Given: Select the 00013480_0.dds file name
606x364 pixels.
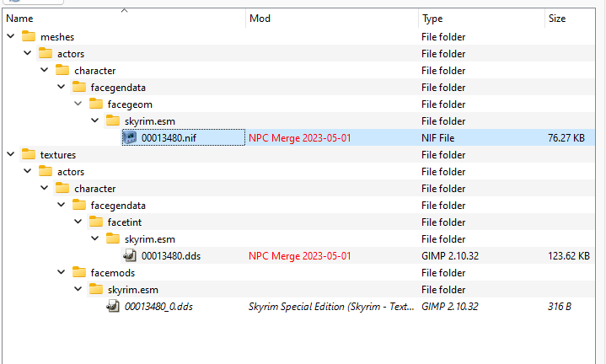Looking at the screenshot, I should [158, 307].
